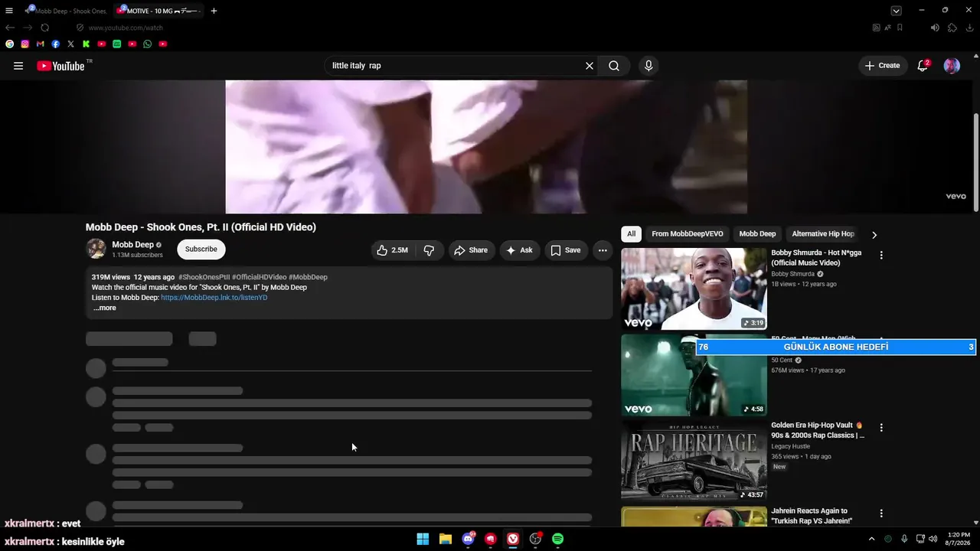Open Ask AI for this video

pos(520,250)
